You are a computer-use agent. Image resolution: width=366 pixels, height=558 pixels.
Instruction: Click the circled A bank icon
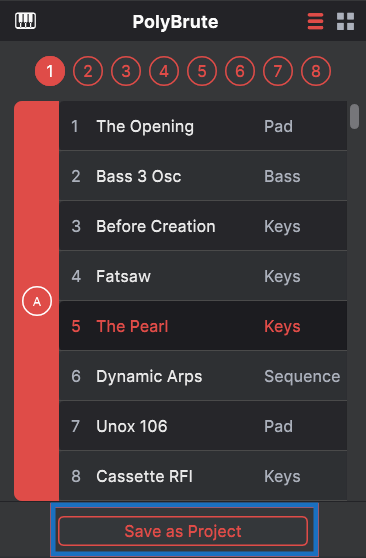pos(37,301)
